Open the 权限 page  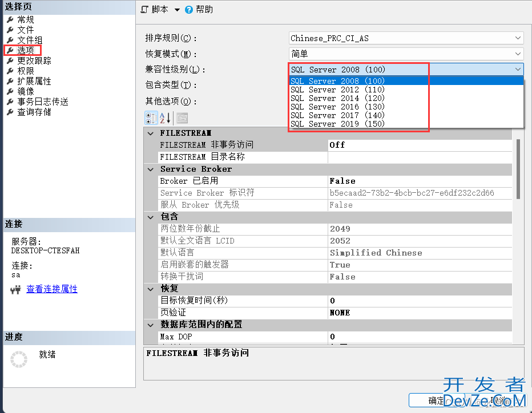26,71
